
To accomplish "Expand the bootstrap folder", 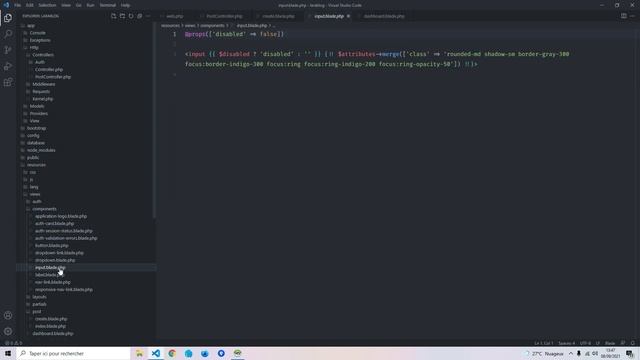I will [36, 128].
